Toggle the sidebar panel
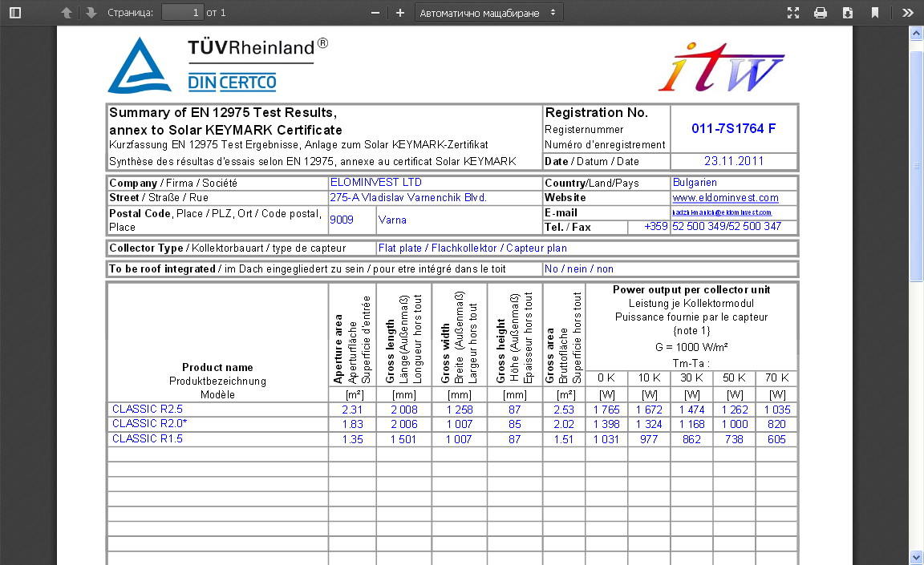 tap(15, 13)
